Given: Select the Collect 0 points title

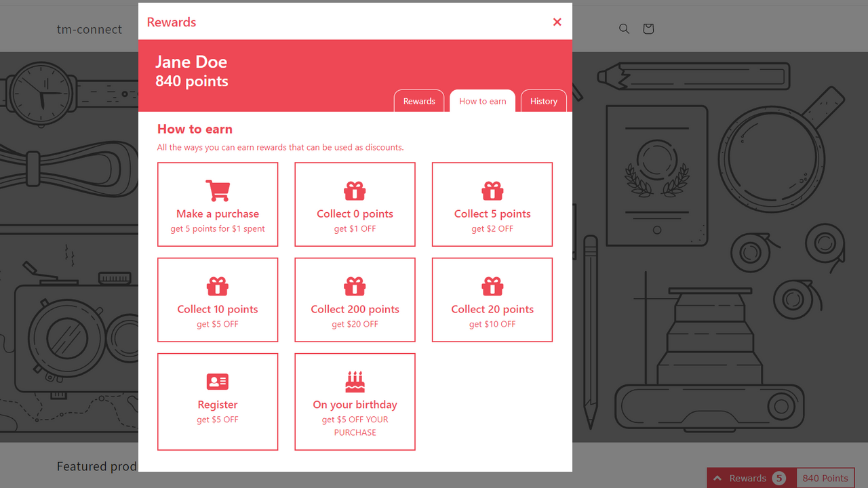Looking at the screenshot, I should 355,213.
